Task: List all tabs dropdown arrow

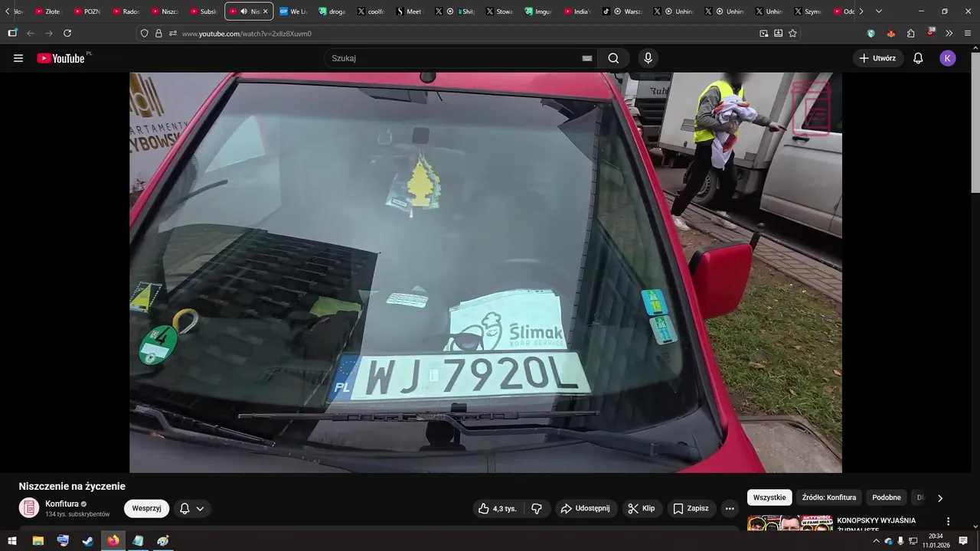Action: tap(878, 11)
